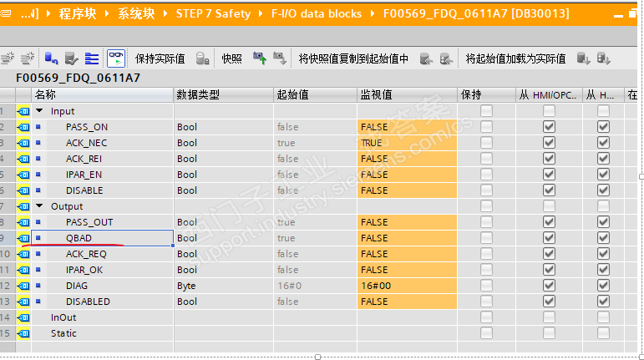Open the 程序块 breadcrumb item
Image resolution: width=644 pixels, height=360 pixels.
(78, 13)
